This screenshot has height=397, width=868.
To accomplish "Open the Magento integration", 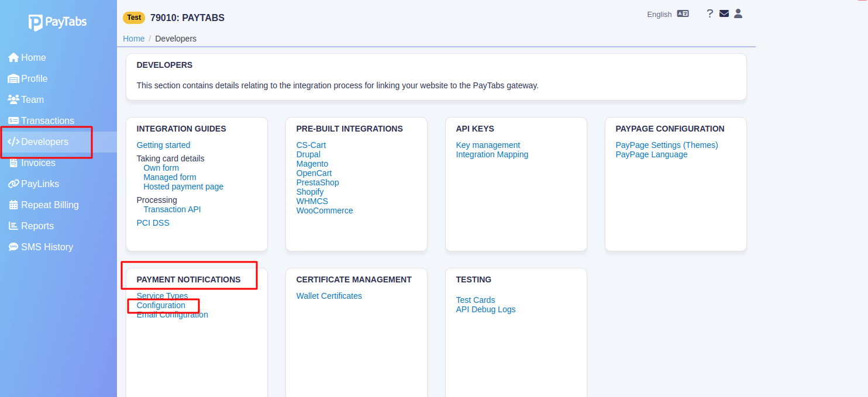I will pyautogui.click(x=312, y=164).
